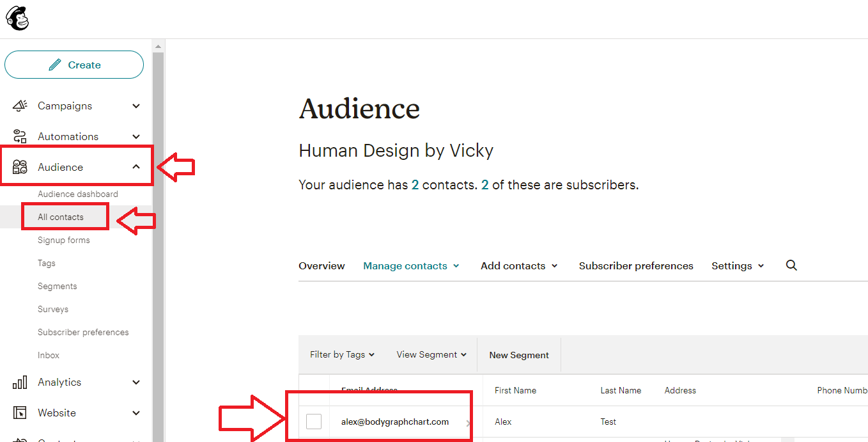
Task: Expand the Website menu chevron
Action: tap(136, 413)
